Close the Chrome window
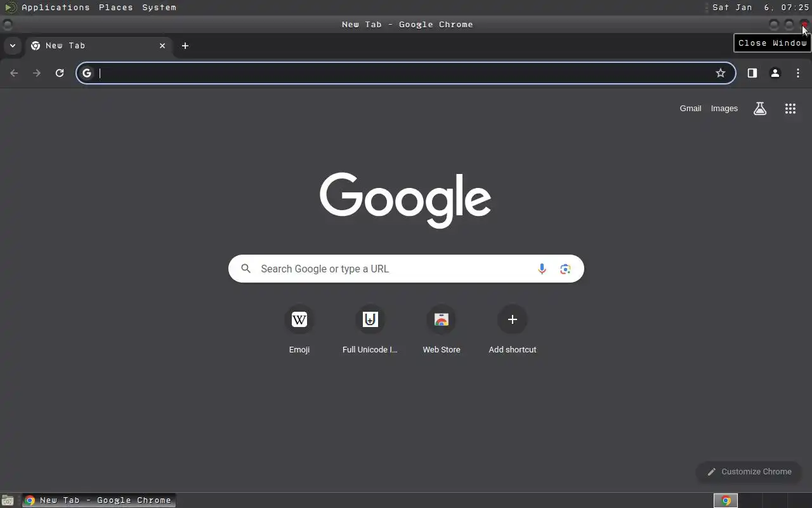 point(804,25)
